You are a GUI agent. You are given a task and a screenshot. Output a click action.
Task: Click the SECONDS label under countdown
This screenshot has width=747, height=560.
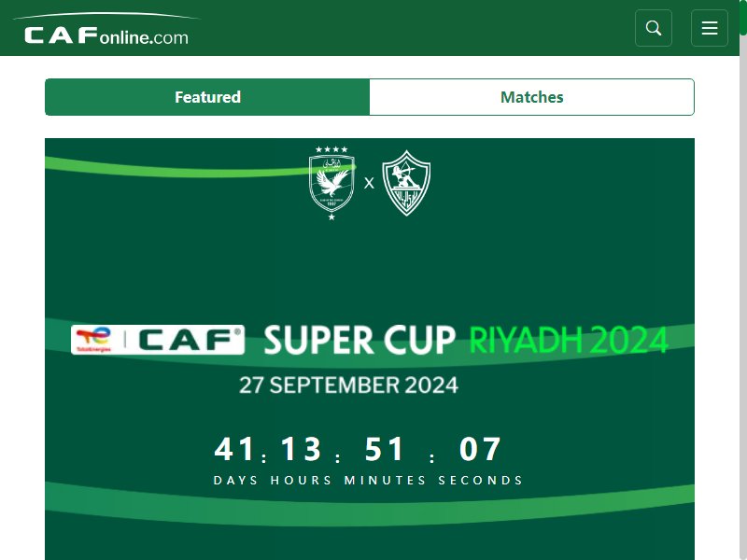480,480
